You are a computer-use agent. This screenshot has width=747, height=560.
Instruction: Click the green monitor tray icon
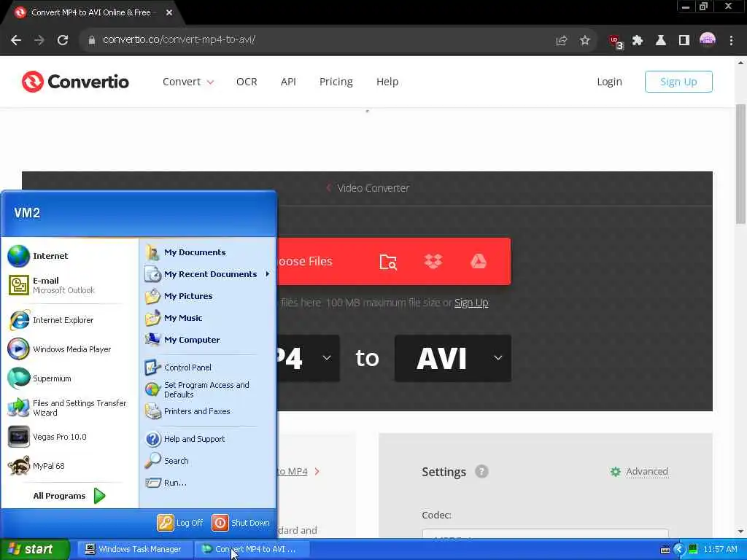click(693, 549)
